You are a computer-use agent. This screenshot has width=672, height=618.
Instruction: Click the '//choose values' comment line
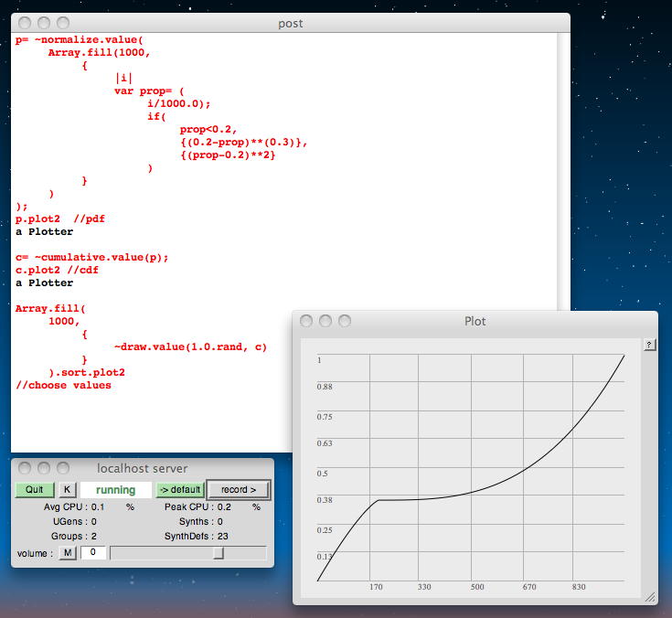click(63, 386)
